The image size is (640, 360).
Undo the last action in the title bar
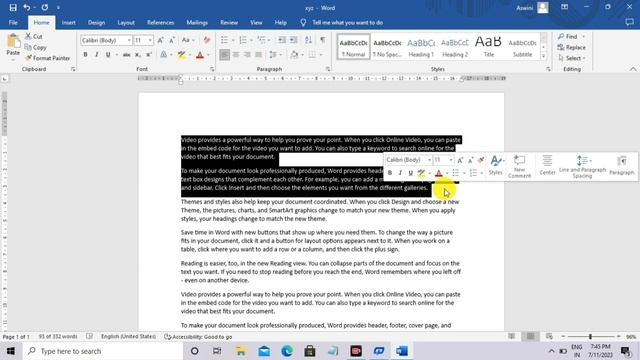27,7
